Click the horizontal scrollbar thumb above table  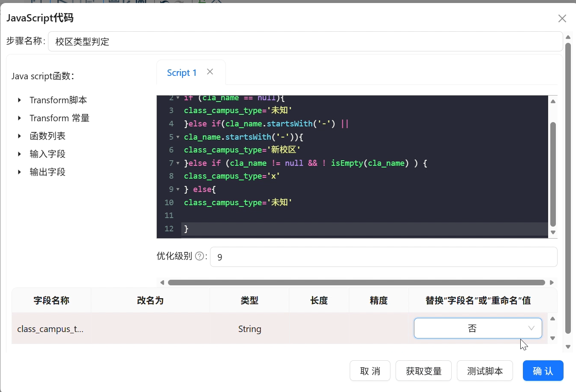(x=357, y=282)
